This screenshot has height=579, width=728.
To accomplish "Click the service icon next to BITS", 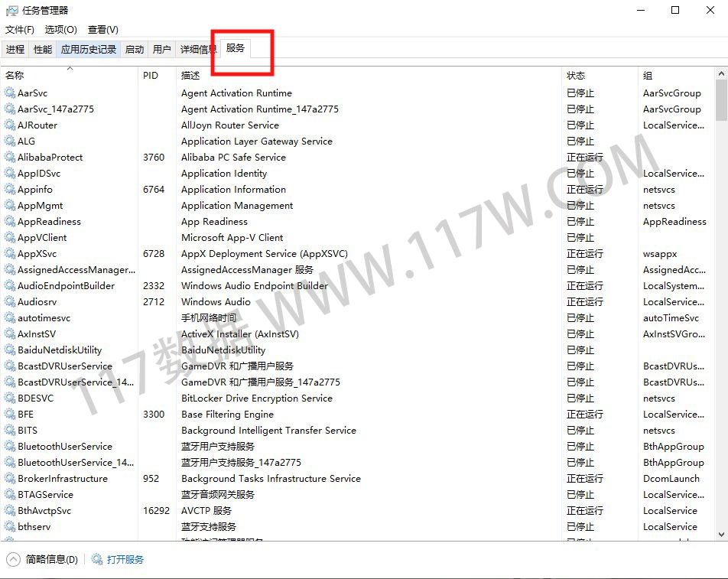I will 10,431.
